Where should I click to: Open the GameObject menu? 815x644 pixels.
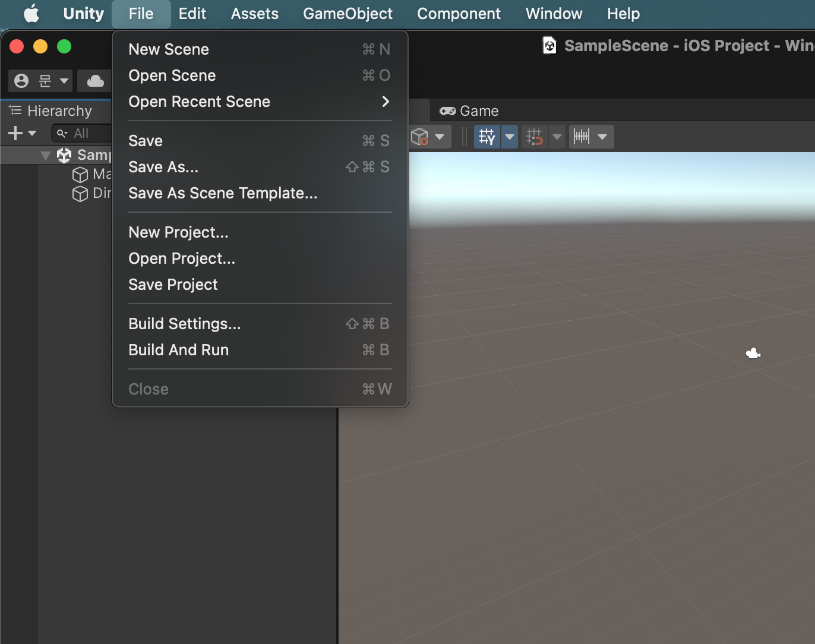click(x=348, y=13)
